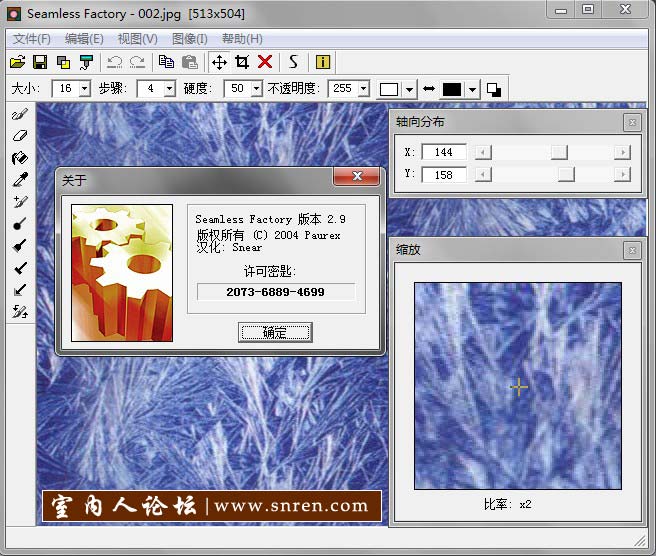Close the 轴向分布 panel
The height and width of the screenshot is (556, 656).
point(632,123)
